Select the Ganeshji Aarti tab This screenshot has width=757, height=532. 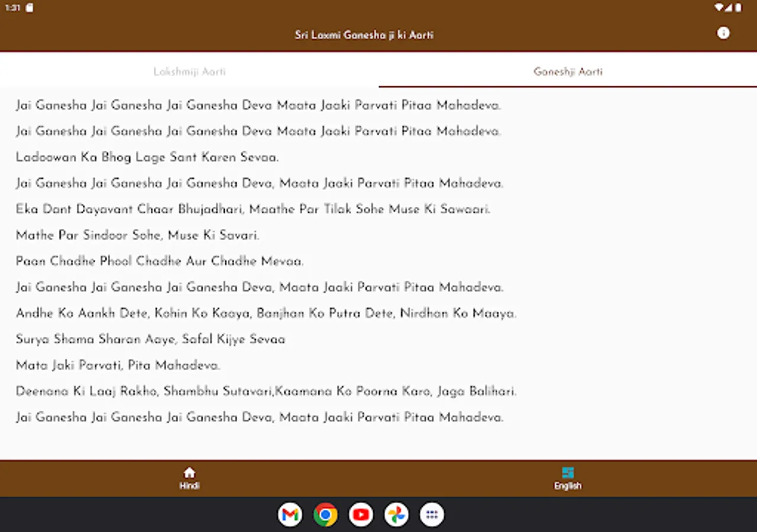568,72
